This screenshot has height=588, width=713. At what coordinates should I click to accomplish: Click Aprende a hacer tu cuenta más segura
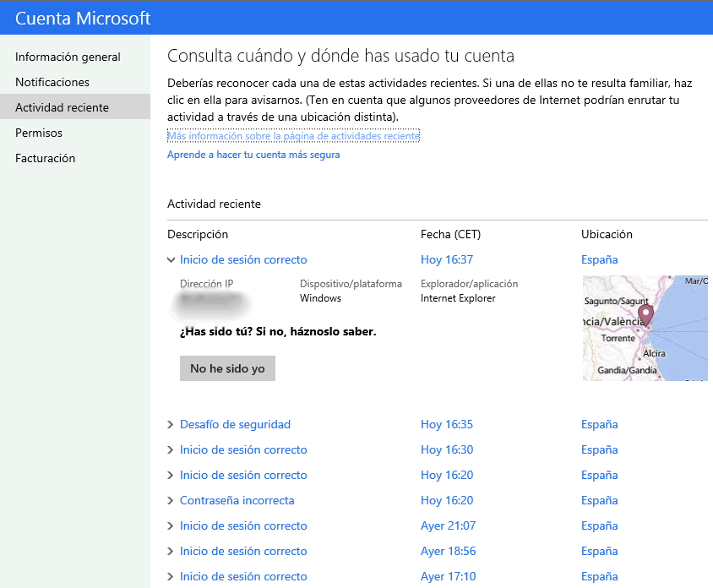coord(253,155)
